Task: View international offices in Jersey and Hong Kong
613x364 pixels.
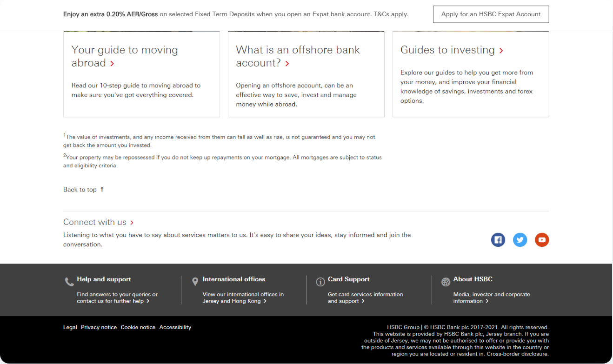Action: [243, 298]
